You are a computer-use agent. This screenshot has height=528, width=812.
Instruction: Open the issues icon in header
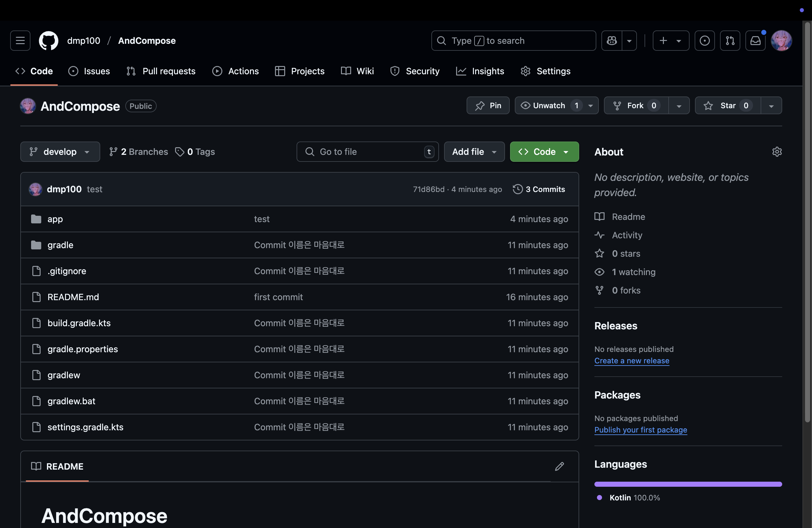click(x=704, y=41)
